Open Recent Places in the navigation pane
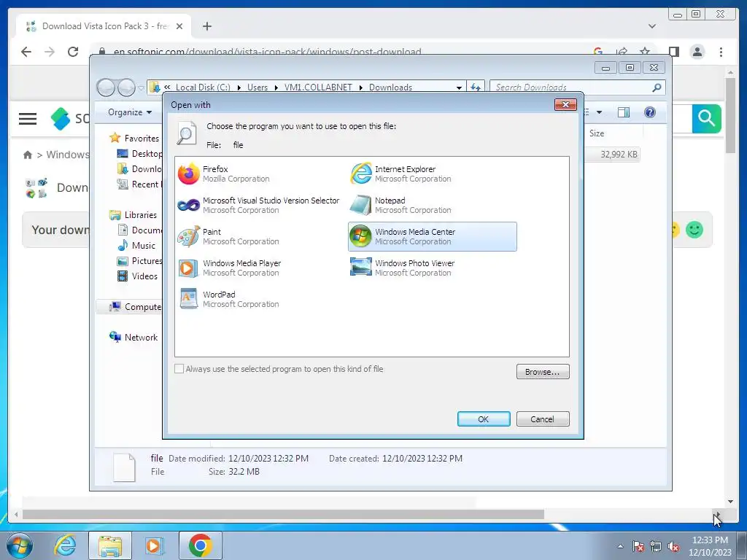747x560 pixels. click(x=139, y=184)
